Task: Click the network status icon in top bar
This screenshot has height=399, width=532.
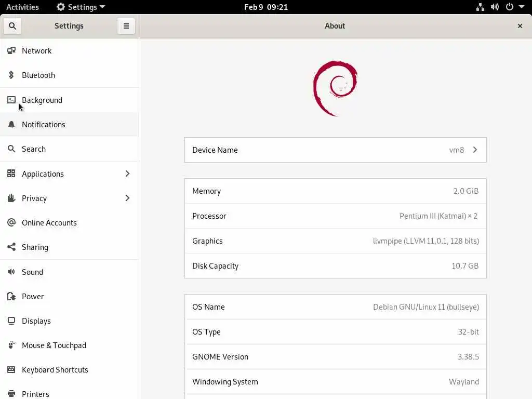Action: pos(480,7)
